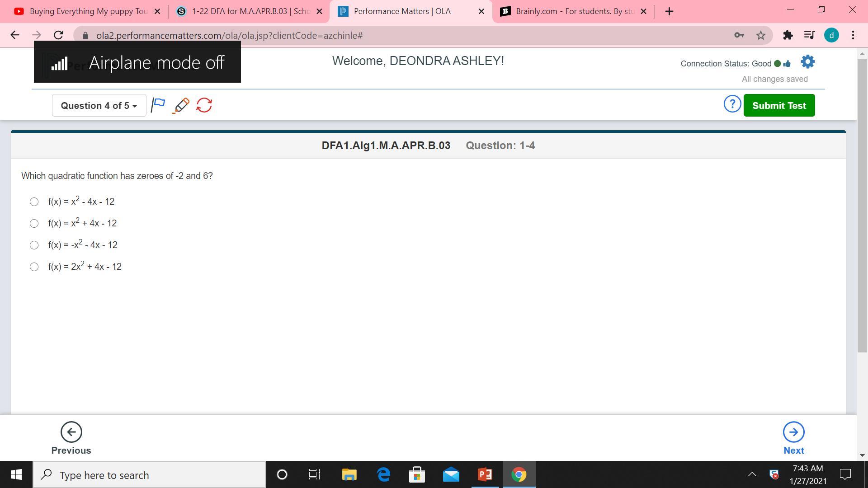Flag this question with the flag icon
This screenshot has width=868, height=488.
tap(158, 105)
